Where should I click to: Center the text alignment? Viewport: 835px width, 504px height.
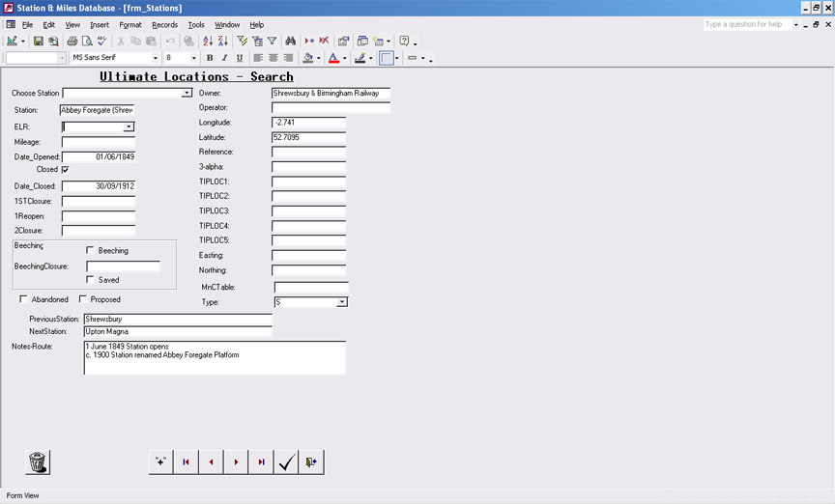tap(274, 58)
